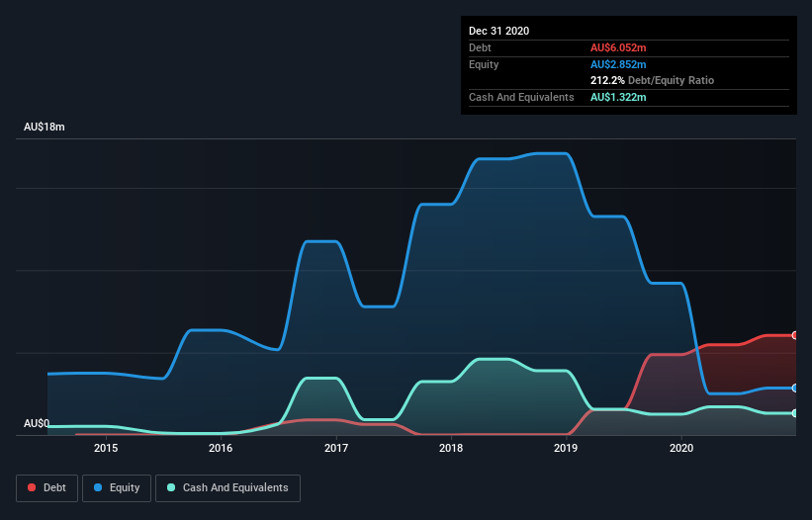This screenshot has height=520, width=812.
Task: Click the 2016 x-axis label
Action: (x=221, y=448)
